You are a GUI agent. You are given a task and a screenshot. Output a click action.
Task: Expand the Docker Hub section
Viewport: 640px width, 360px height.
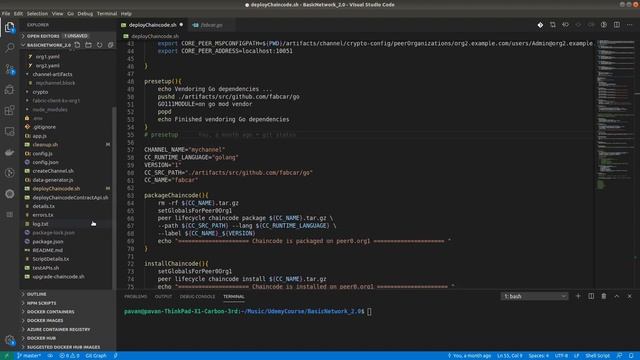click(68, 338)
